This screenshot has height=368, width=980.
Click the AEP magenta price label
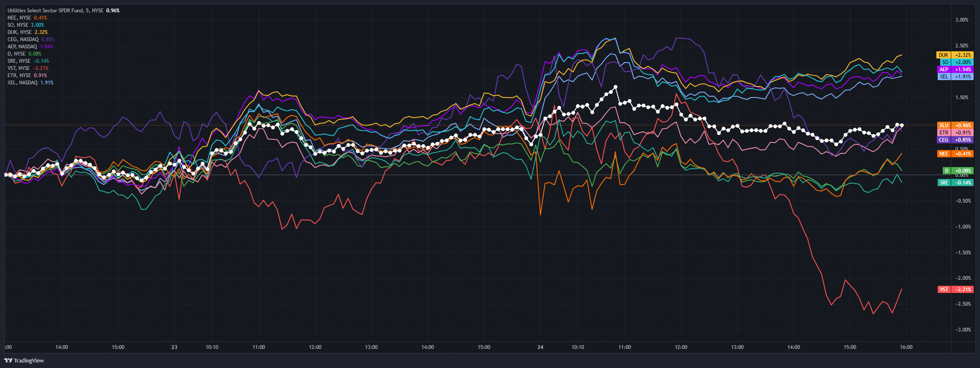(955, 70)
